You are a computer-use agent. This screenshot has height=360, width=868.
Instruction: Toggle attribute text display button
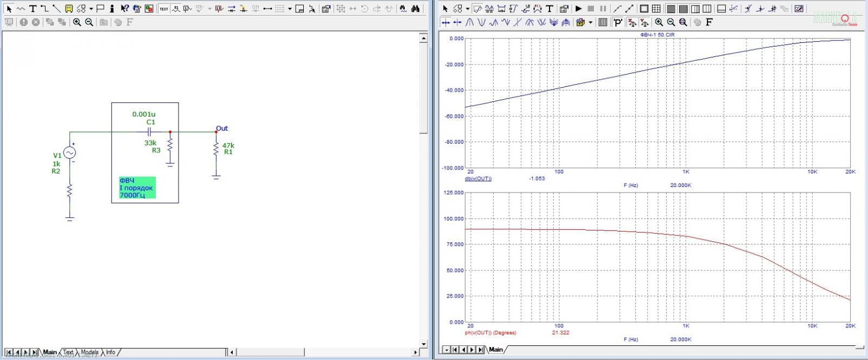176,9
